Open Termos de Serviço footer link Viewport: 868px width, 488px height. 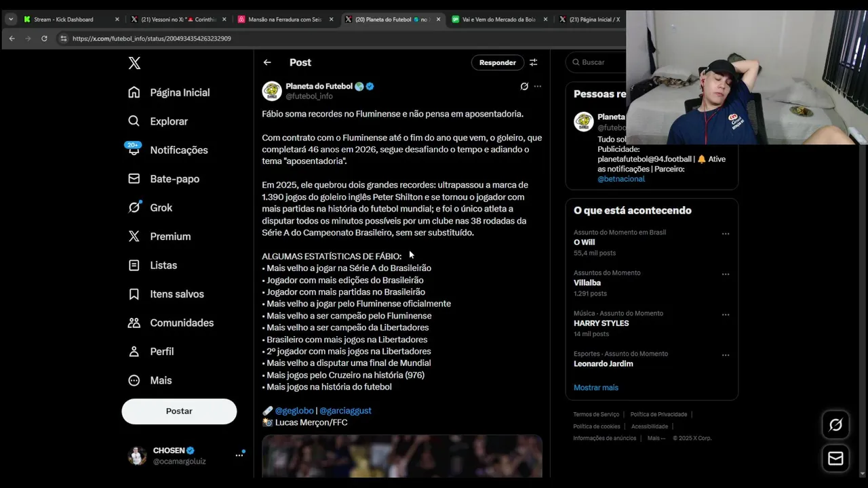pyautogui.click(x=596, y=414)
